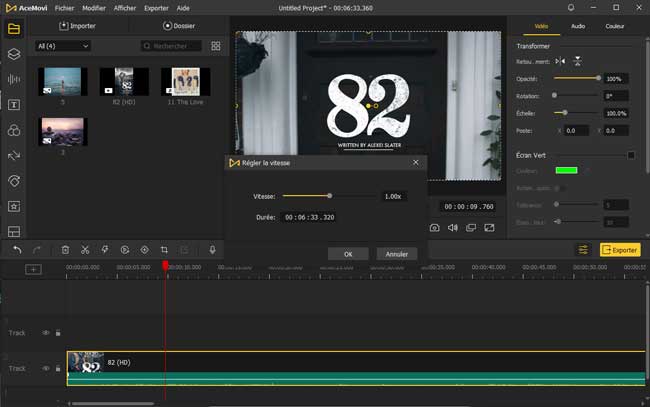Open the audio waveform library panel
This screenshot has width=650, height=407.
[14, 79]
